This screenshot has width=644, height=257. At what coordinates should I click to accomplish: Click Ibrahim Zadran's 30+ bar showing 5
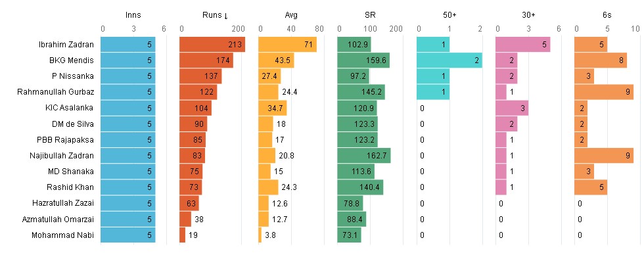click(x=523, y=44)
